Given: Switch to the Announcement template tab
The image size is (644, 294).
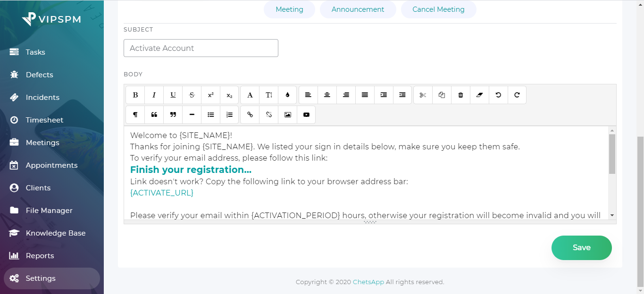Looking at the screenshot, I should tap(358, 9).
